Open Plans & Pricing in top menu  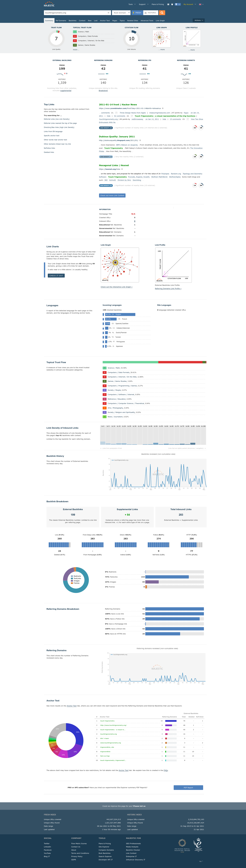[x=158, y=4]
